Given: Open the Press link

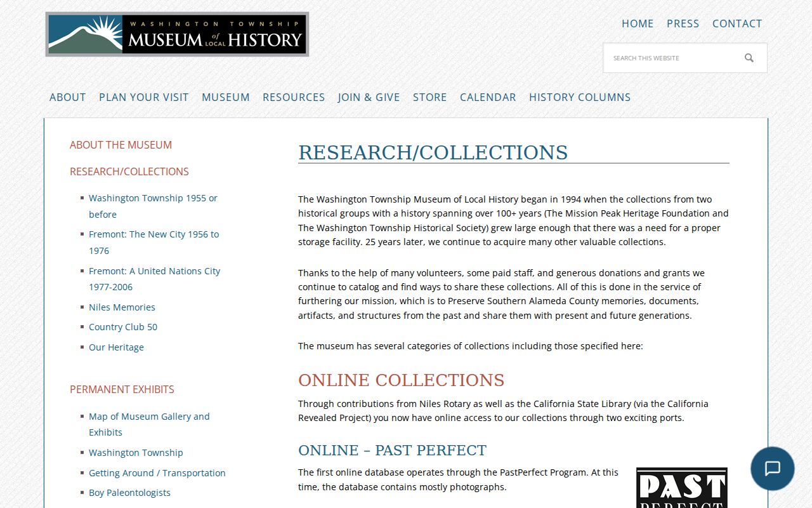Looking at the screenshot, I should (x=683, y=23).
